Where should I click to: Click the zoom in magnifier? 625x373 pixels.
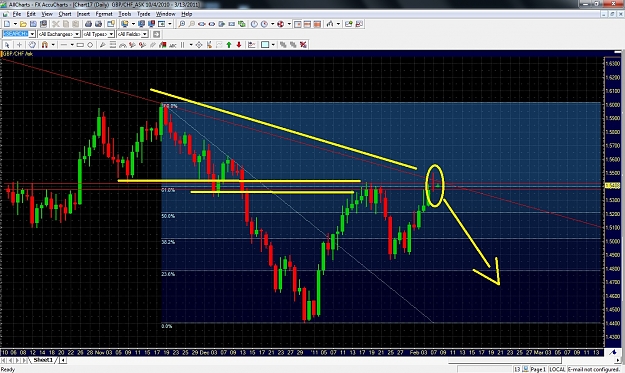coord(182,24)
